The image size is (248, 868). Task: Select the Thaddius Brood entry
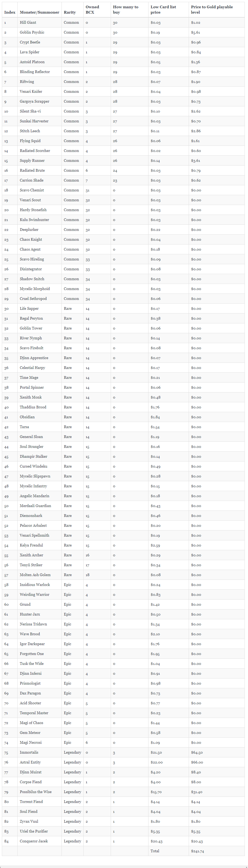click(33, 407)
